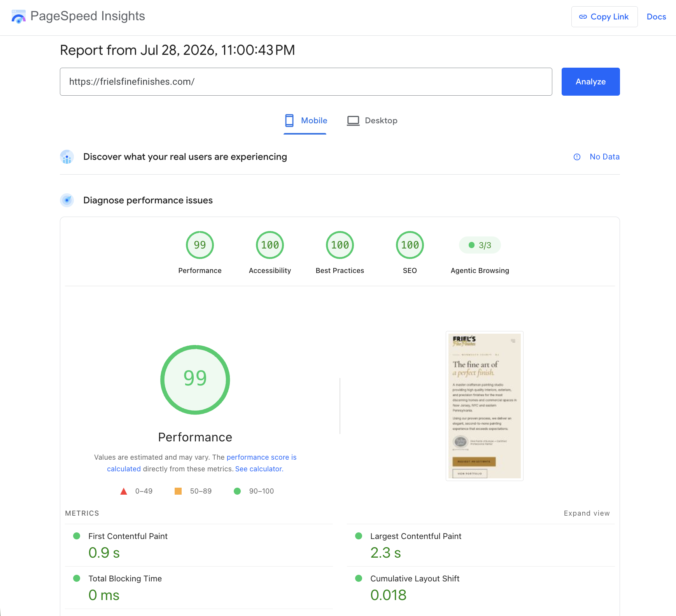This screenshot has width=676, height=616.
Task: Click the Report from Jul 28 heading
Action: (x=177, y=50)
